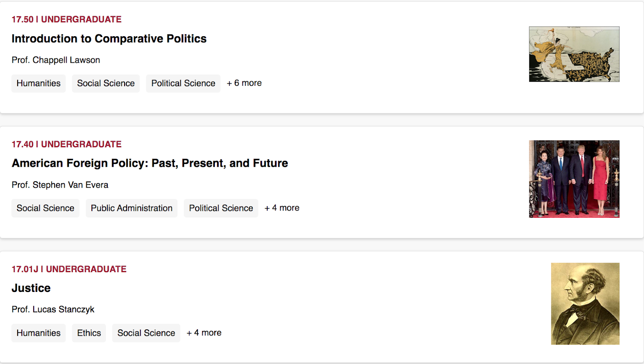Select the Ethics tag
This screenshot has width=644, height=364.
[x=89, y=333]
